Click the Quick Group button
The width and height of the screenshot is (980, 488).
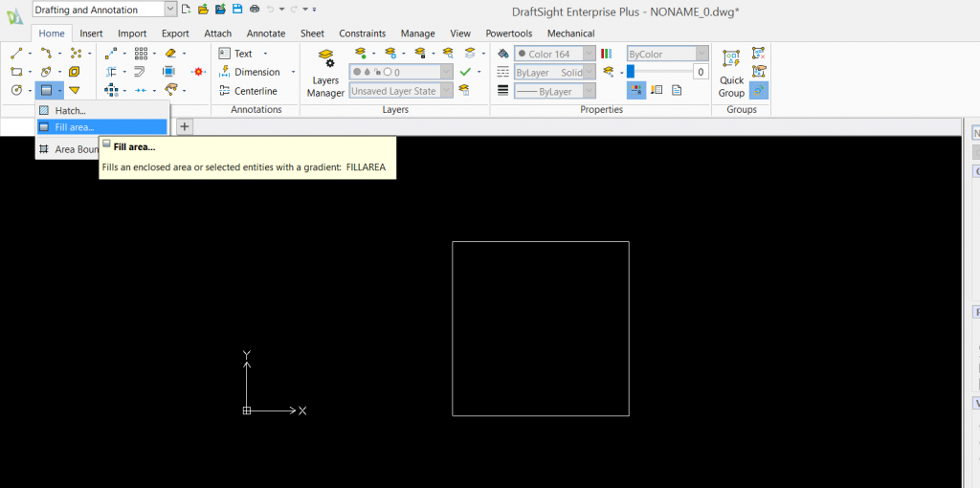click(x=731, y=75)
